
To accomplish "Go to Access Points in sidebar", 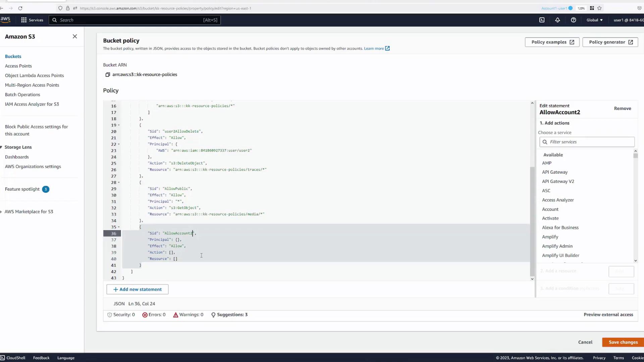I will [18, 66].
